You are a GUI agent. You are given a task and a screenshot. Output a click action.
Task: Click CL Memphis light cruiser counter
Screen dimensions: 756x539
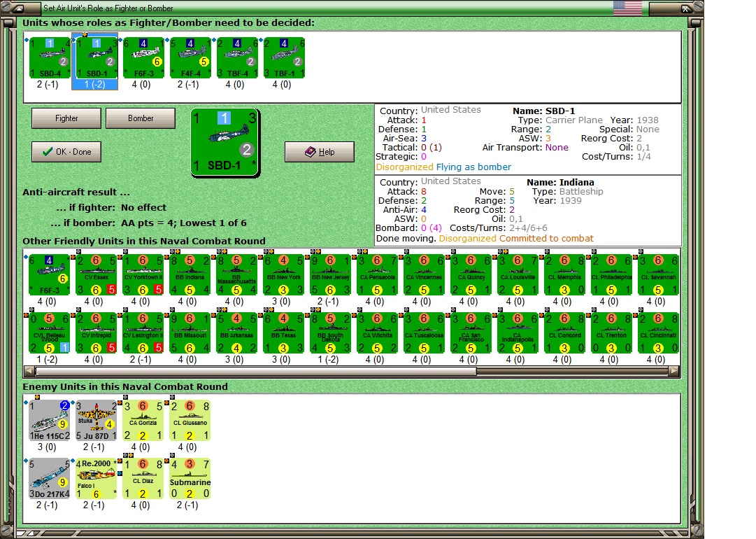[x=564, y=275]
